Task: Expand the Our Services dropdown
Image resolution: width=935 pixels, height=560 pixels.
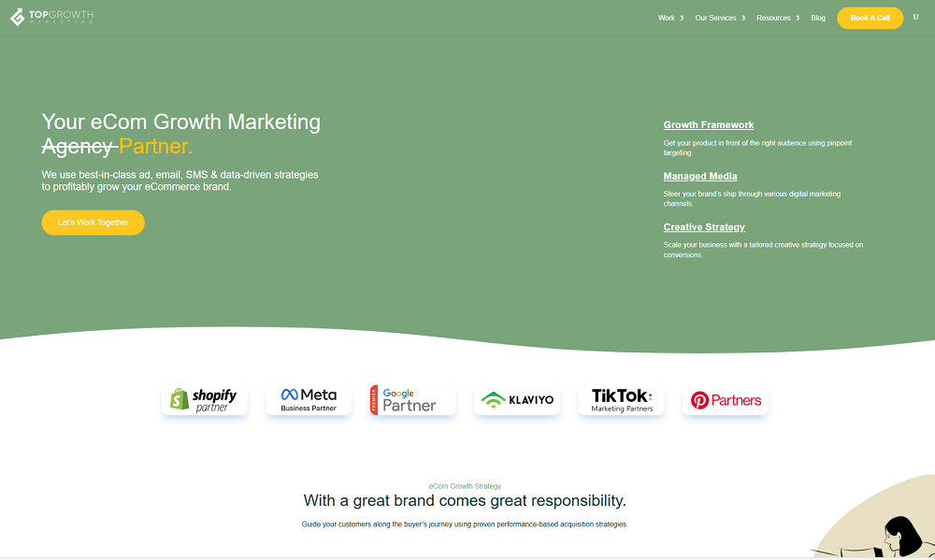Action: point(719,18)
